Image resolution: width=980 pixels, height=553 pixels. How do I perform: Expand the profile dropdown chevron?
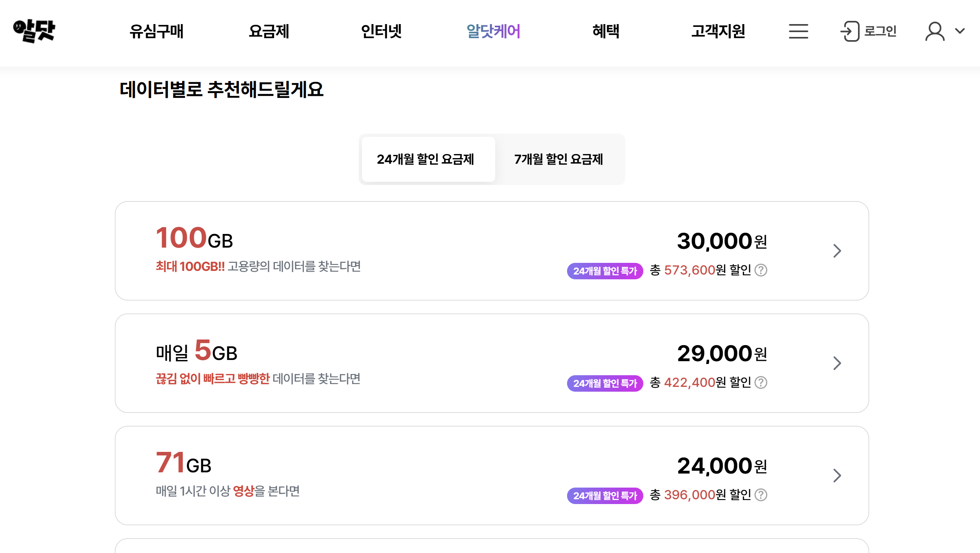click(960, 31)
